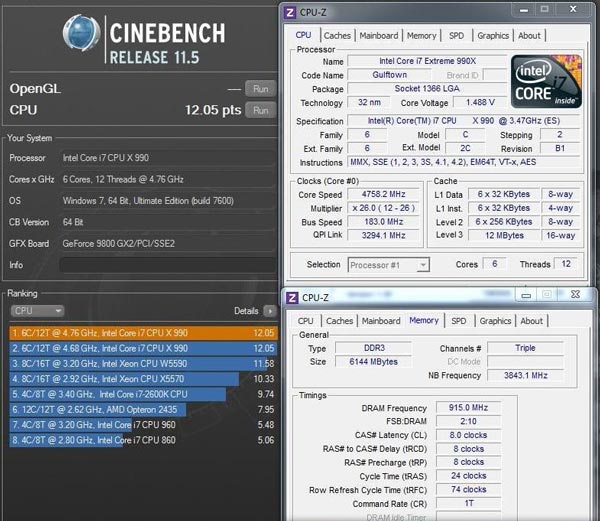The image size is (600, 521).
Task: Click the Cinebench CPU score 12.05 pts
Action: (x=213, y=110)
